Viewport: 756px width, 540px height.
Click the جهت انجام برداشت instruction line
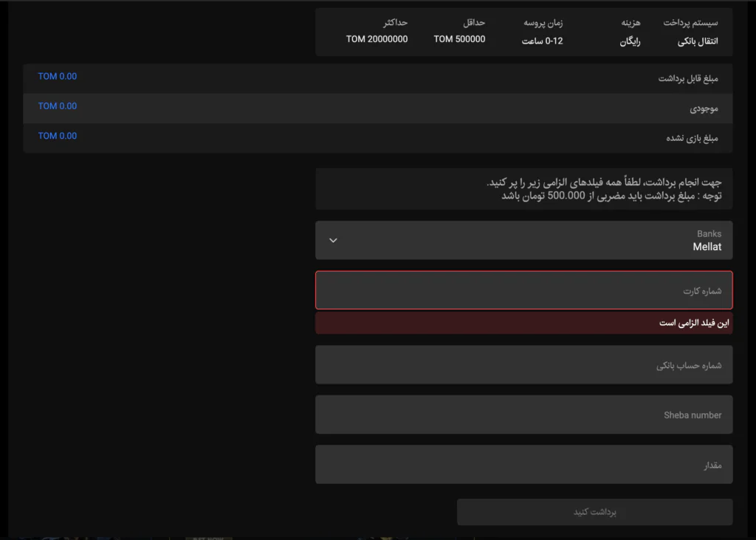click(x=604, y=182)
